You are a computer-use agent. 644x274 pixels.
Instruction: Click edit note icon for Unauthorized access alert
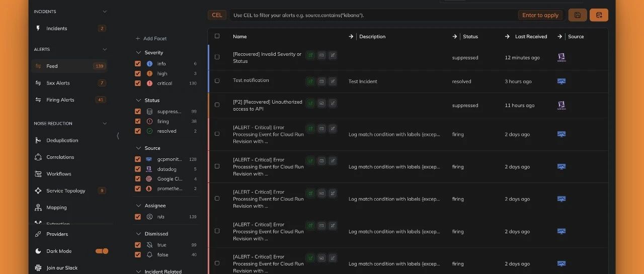(333, 103)
